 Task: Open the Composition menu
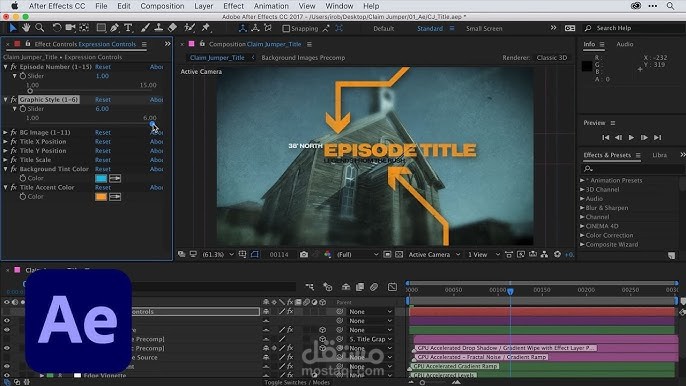pos(162,6)
